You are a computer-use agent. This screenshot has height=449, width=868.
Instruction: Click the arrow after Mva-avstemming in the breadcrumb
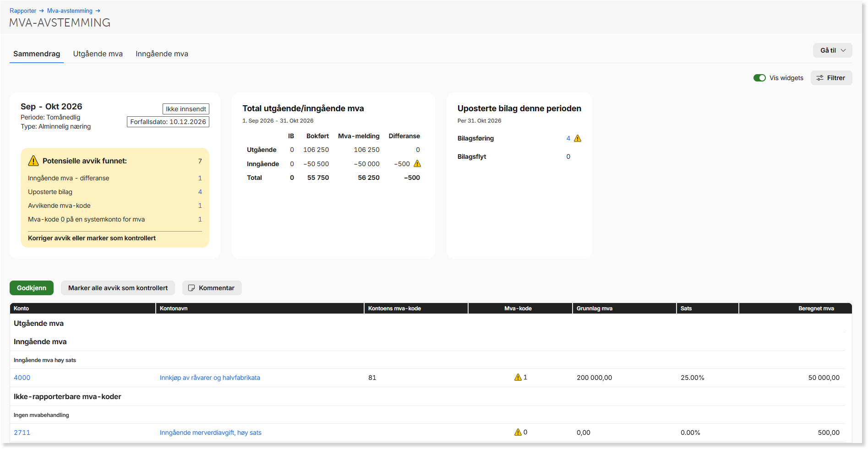click(98, 11)
